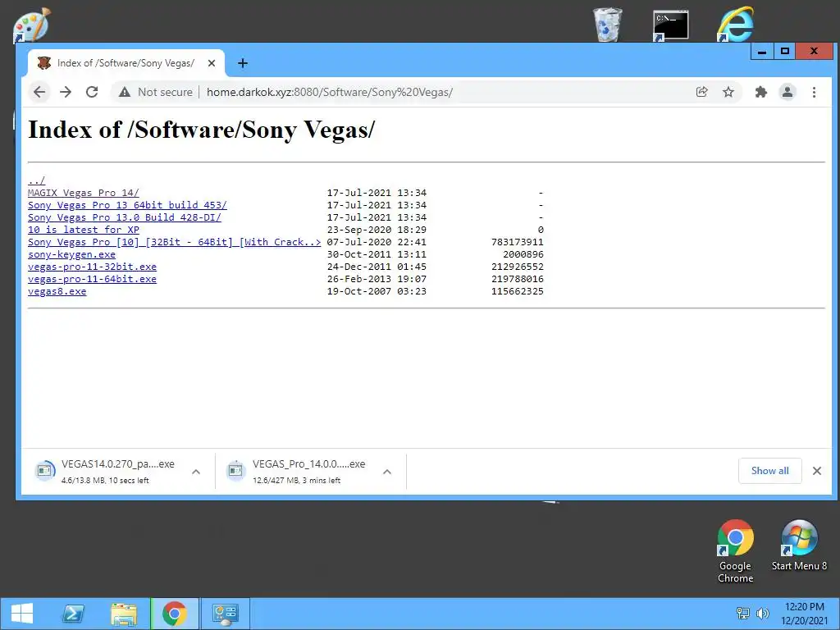840x630 pixels.
Task: Minimize the Chrome window
Action: (762, 52)
